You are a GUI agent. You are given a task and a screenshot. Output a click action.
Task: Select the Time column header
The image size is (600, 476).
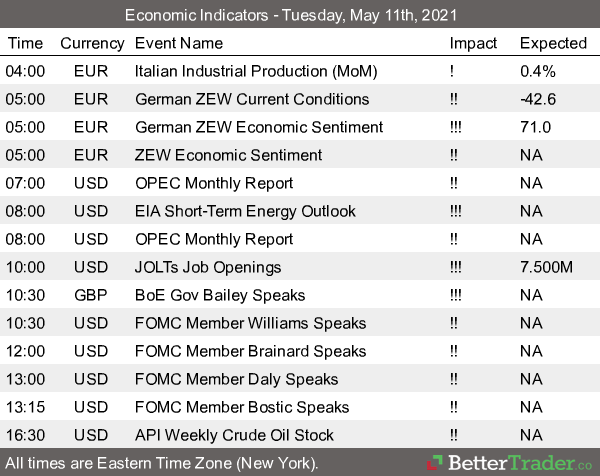tap(26, 43)
